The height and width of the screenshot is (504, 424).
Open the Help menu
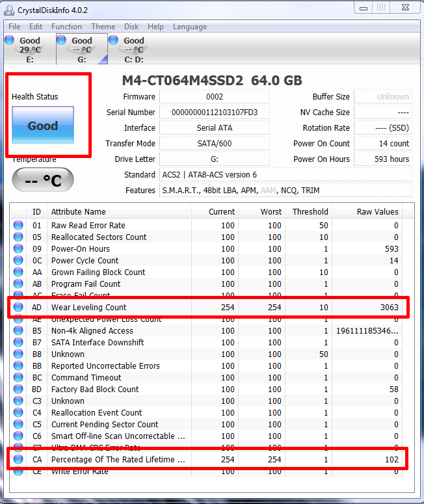tap(155, 27)
